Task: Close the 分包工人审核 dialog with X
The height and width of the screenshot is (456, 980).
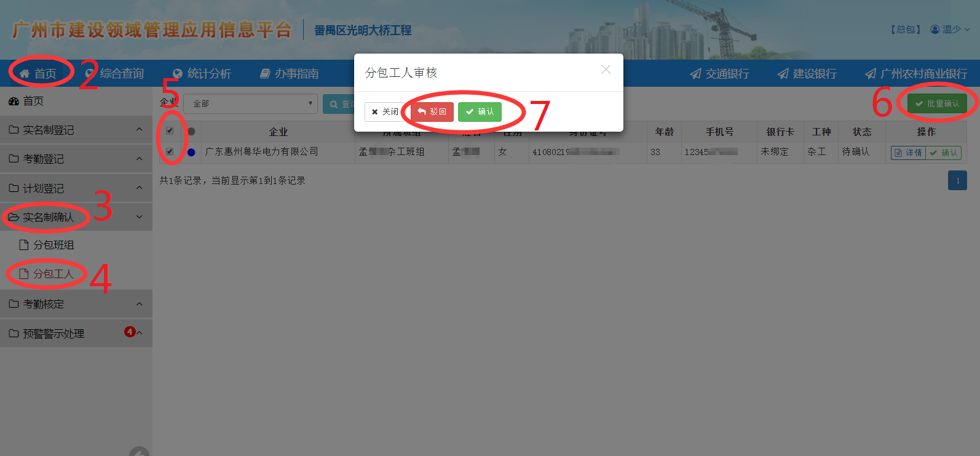Action: (606, 70)
